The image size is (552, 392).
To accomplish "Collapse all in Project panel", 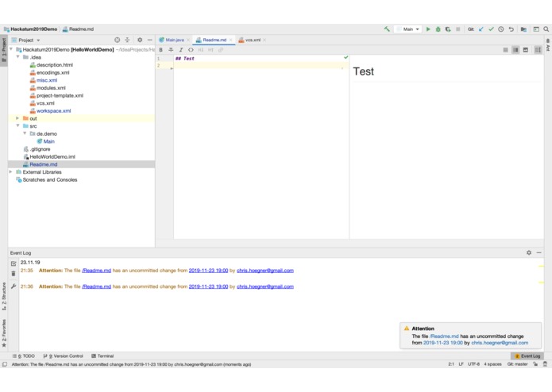I will pos(127,40).
